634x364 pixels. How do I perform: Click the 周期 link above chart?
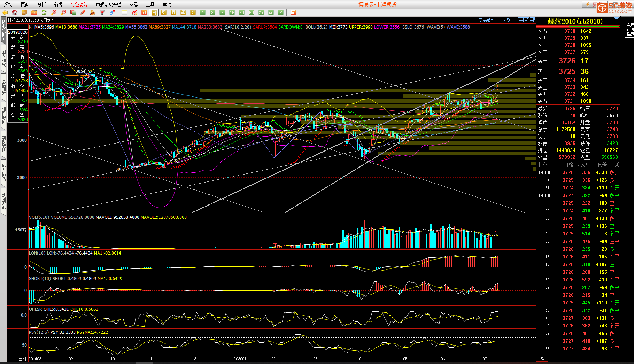(507, 20)
